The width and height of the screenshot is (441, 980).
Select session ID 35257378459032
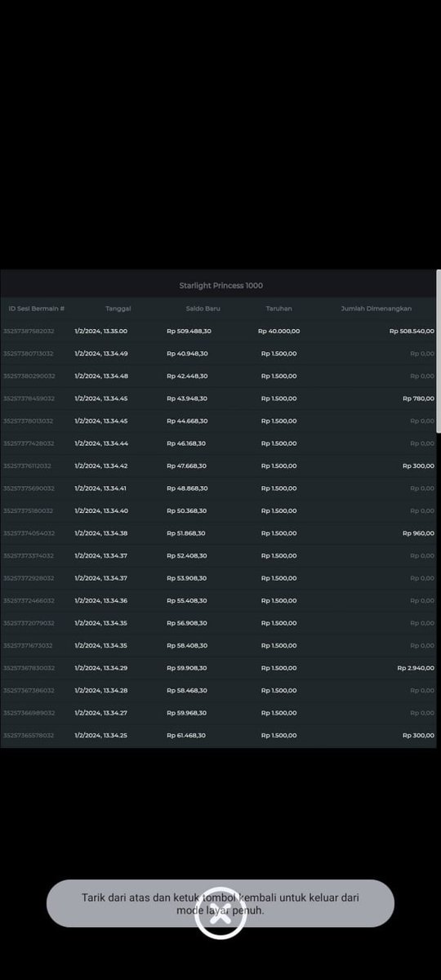[29, 399]
